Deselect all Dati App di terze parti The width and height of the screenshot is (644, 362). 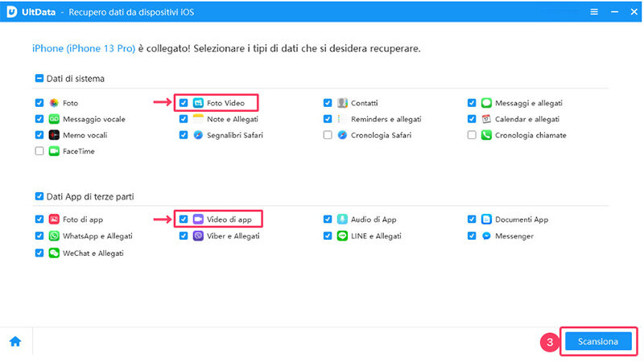[x=39, y=196]
